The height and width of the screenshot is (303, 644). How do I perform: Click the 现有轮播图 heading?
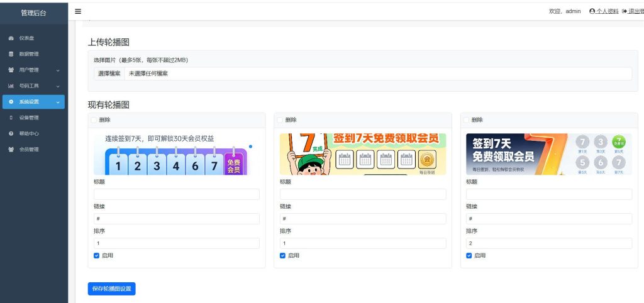[109, 105]
